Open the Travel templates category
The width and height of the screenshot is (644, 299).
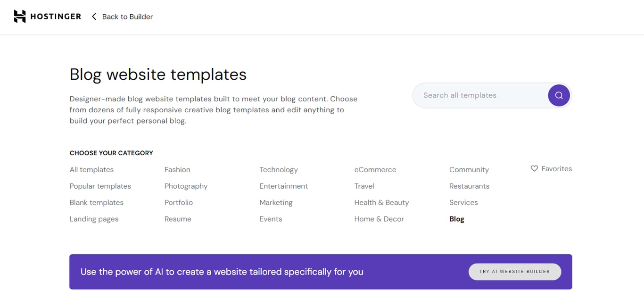click(363, 186)
